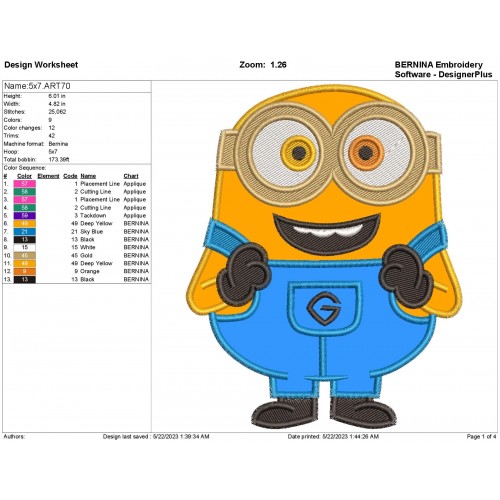This screenshot has height=500, width=500.
Task: Click the 'Design Worksheet' title
Action: (x=41, y=65)
